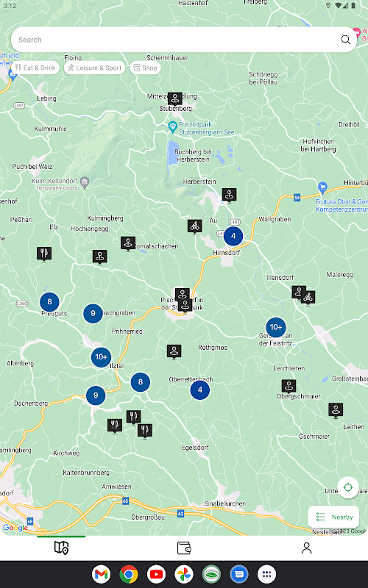Open place marker below Hochiangegg

click(99, 257)
